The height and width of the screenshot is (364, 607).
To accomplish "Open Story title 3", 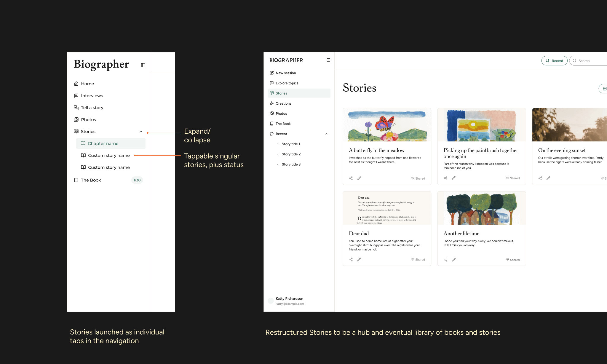I will pos(291,164).
